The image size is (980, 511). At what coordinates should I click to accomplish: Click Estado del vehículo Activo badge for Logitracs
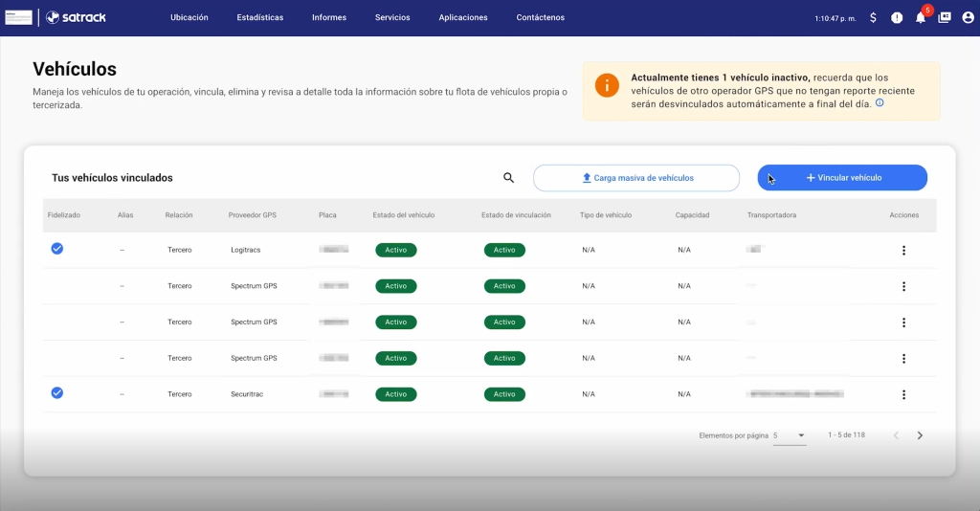(395, 250)
